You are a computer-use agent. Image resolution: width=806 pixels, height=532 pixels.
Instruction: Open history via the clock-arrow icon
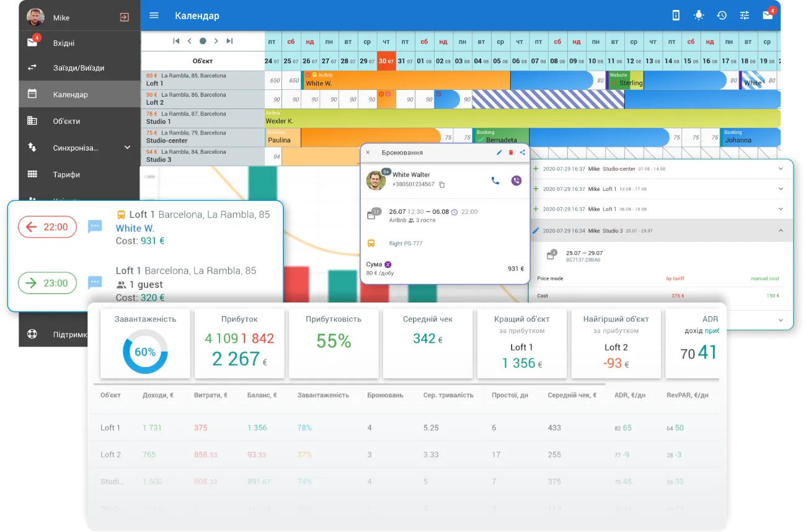pos(722,16)
